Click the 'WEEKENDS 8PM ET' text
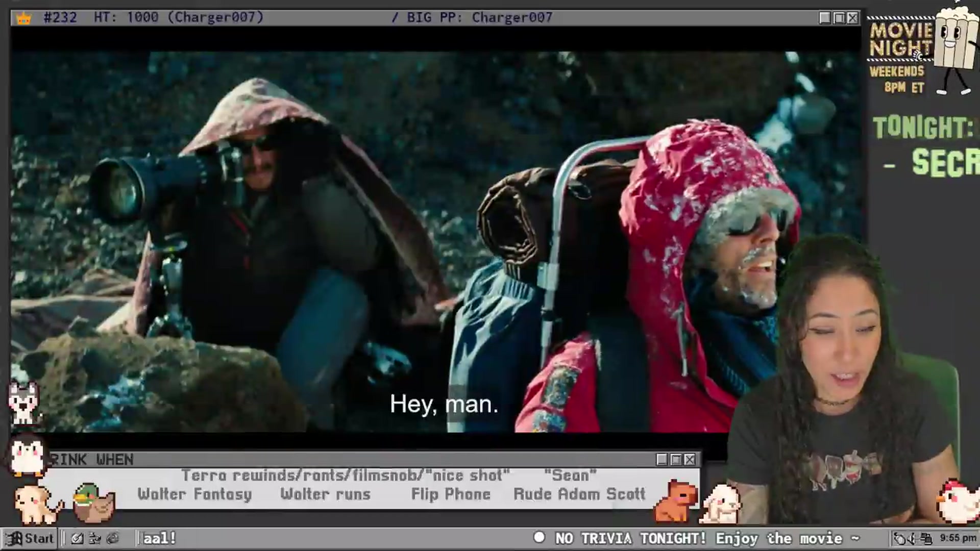The height and width of the screenshot is (551, 980). [898, 80]
